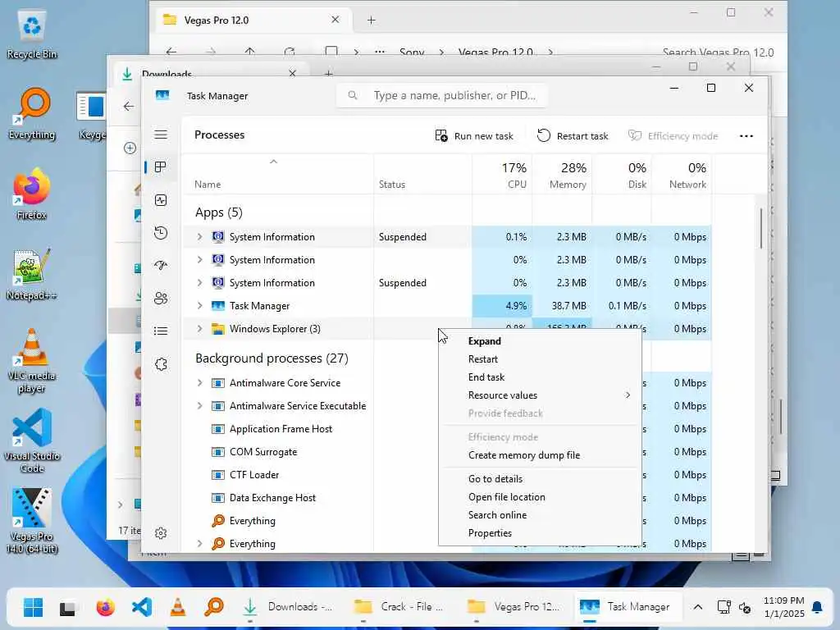Click VS Code icon in the taskbar
The image size is (840, 630).
141,607
